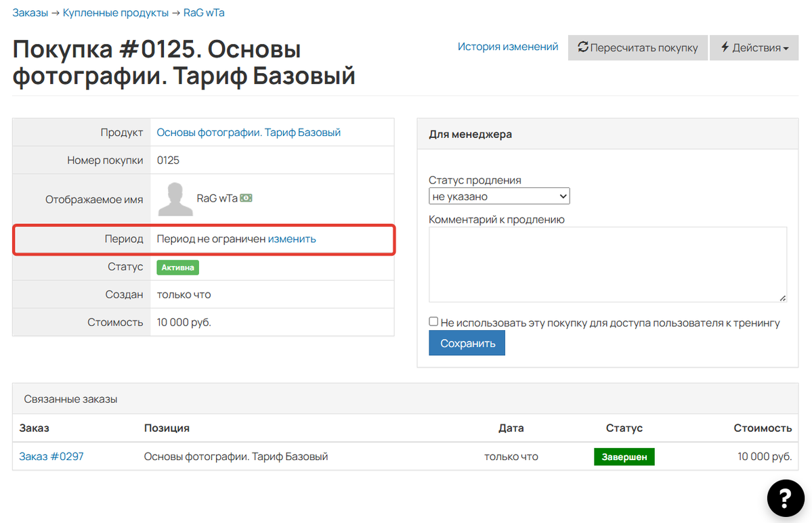Click the green 'Активна' status badge

[177, 267]
